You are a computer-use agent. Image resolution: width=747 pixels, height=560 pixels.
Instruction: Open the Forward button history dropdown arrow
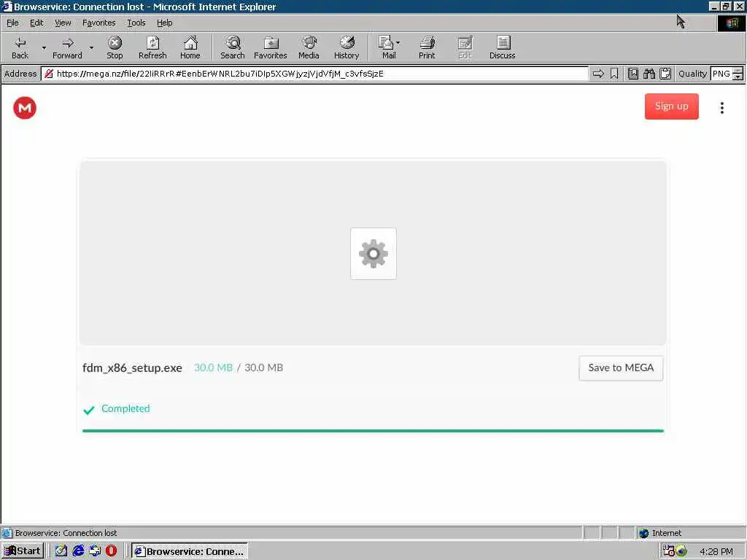[x=91, y=47]
